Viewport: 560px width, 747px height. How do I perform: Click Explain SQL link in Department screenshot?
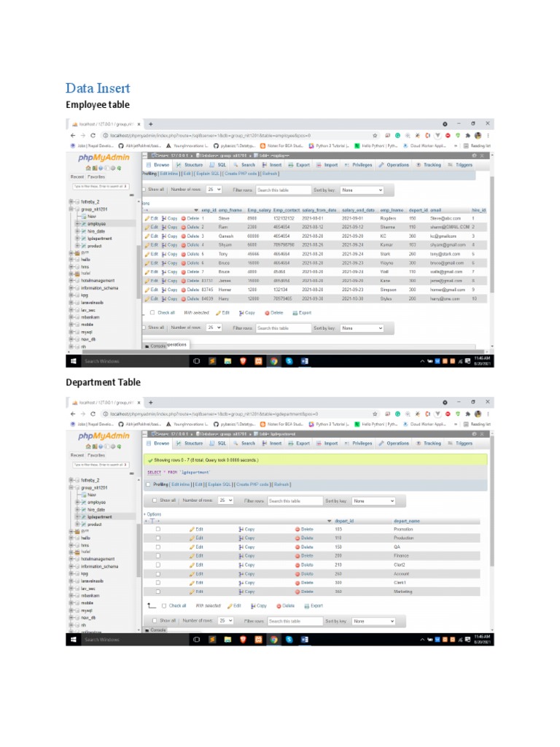coord(219,484)
